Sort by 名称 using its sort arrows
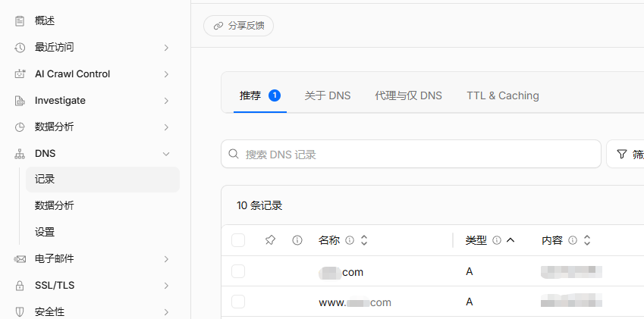This screenshot has width=644, height=319. pos(363,240)
